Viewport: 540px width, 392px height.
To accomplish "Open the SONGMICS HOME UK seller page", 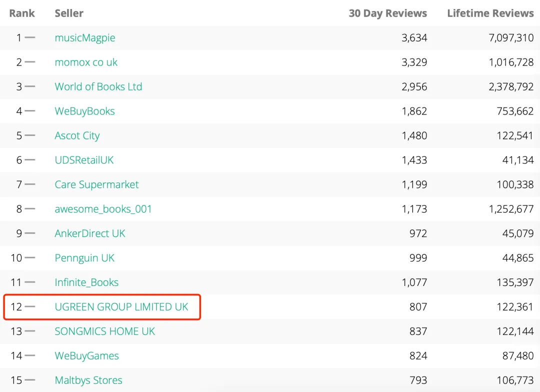I will (105, 332).
